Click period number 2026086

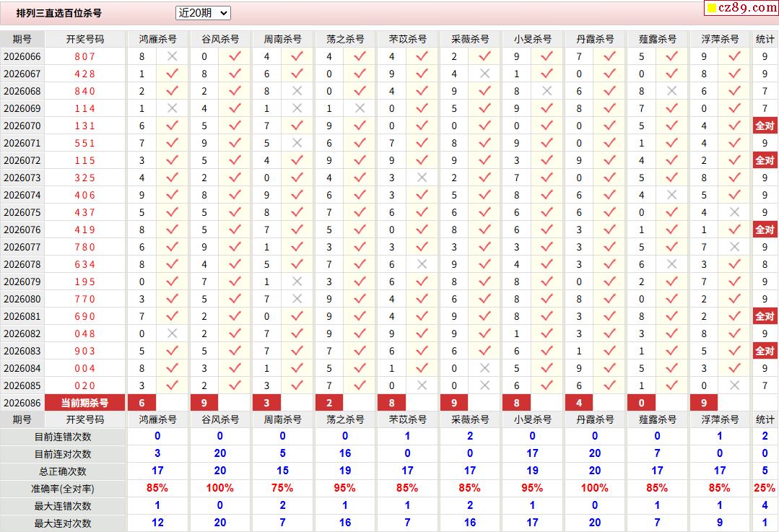(x=22, y=403)
